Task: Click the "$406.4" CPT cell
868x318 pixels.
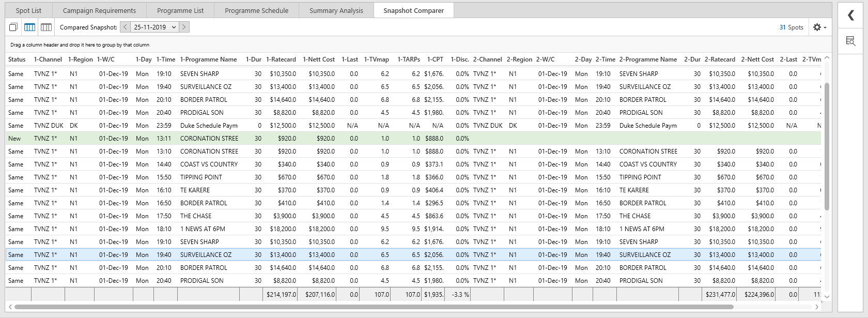Action: 434,190
